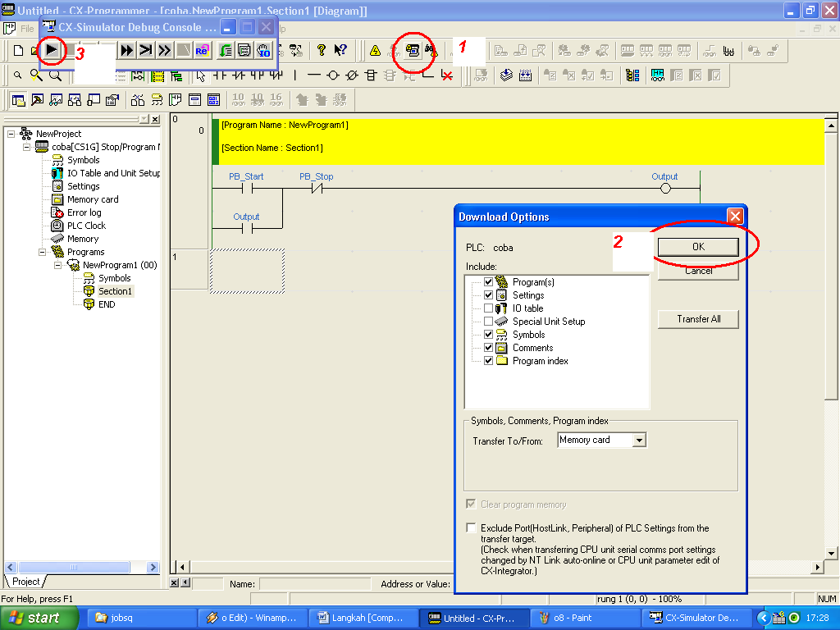Select the New Contact tool

(217, 75)
